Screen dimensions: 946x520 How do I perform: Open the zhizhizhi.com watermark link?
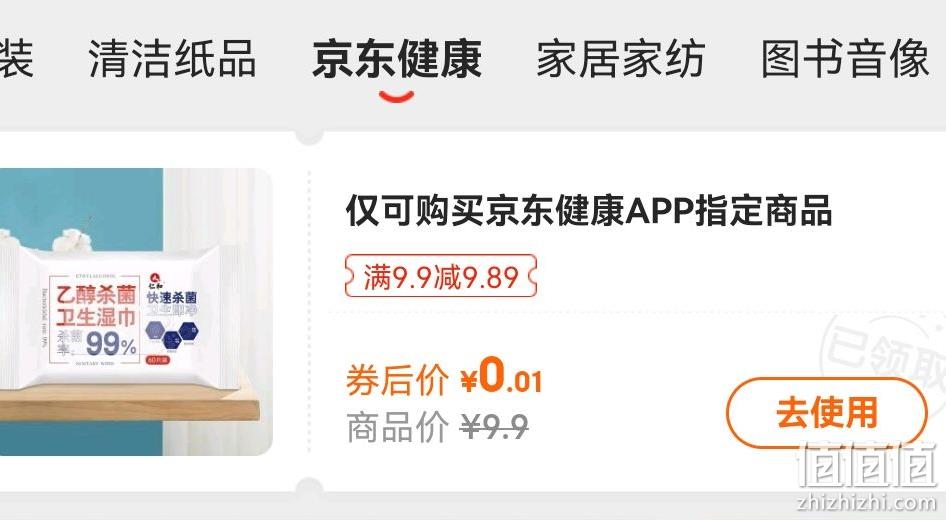click(x=867, y=502)
